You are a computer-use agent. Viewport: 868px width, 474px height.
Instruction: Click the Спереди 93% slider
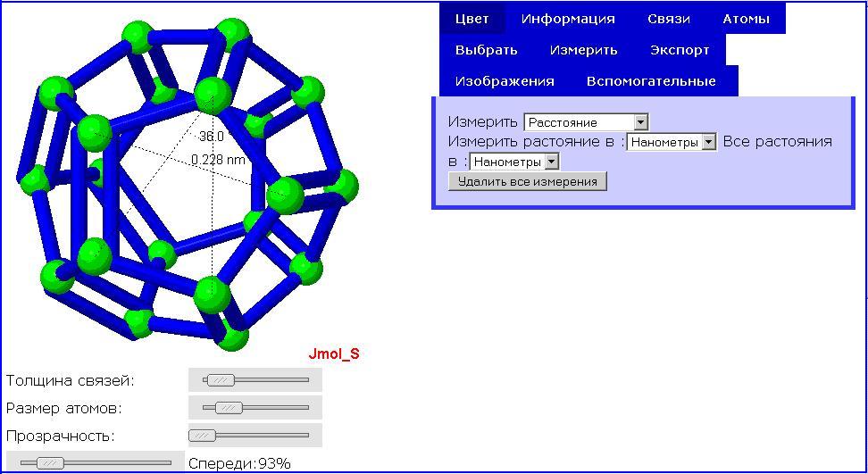point(96,463)
